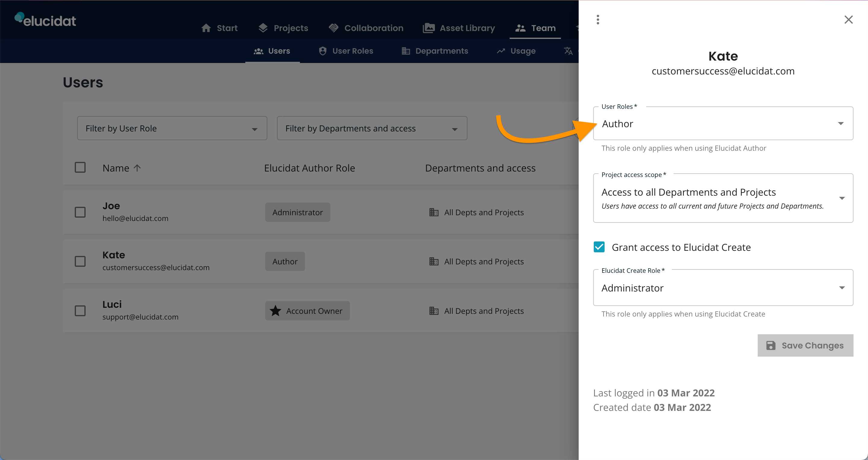Screen dimensions: 868x460
Task: Click the Asset Library image icon
Action: point(429,28)
